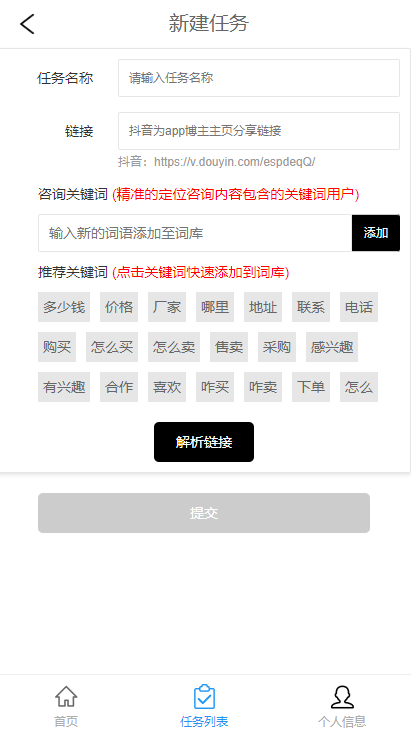Click the new keyword input box

tap(195, 233)
